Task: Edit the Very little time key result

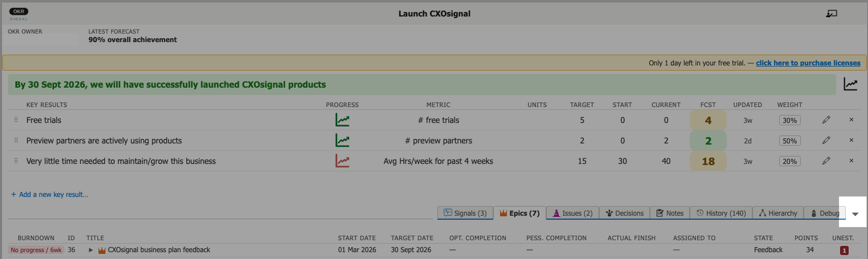Action: [826, 161]
